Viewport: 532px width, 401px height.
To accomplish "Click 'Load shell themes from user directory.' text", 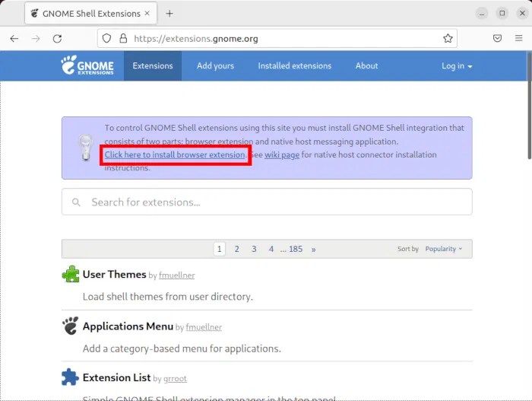I will tap(168, 297).
